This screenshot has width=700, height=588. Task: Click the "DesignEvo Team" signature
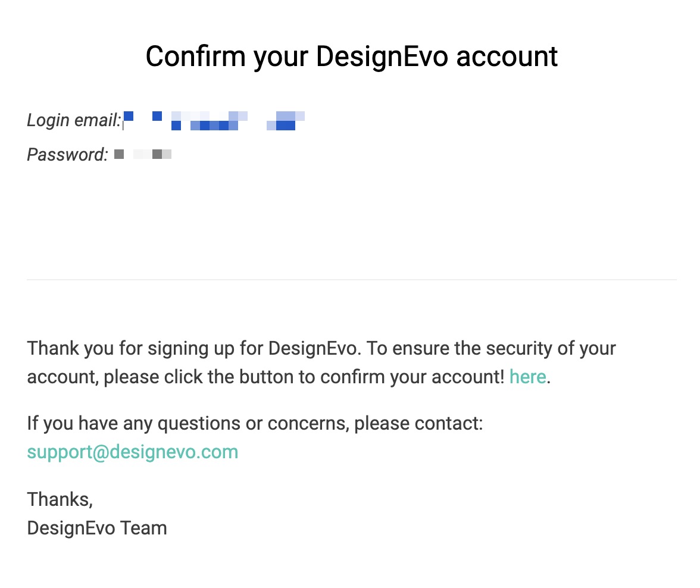pyautogui.click(x=97, y=528)
